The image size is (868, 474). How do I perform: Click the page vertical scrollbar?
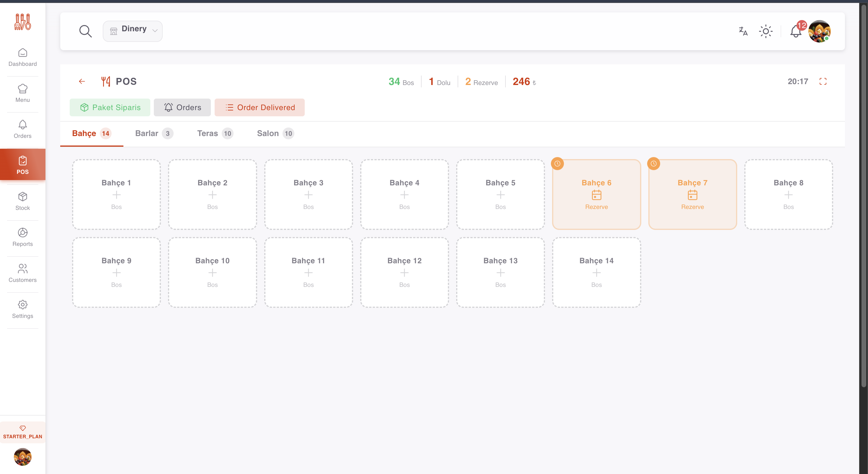tap(864, 195)
